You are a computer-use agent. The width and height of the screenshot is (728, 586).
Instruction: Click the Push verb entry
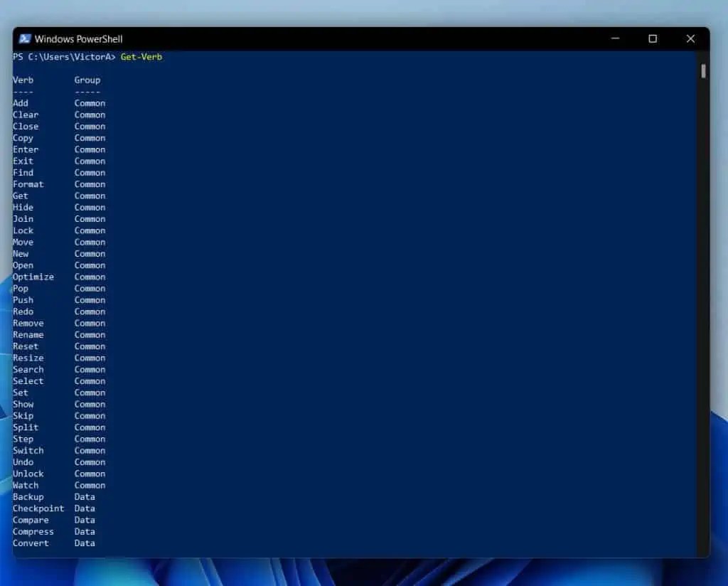pyautogui.click(x=23, y=300)
